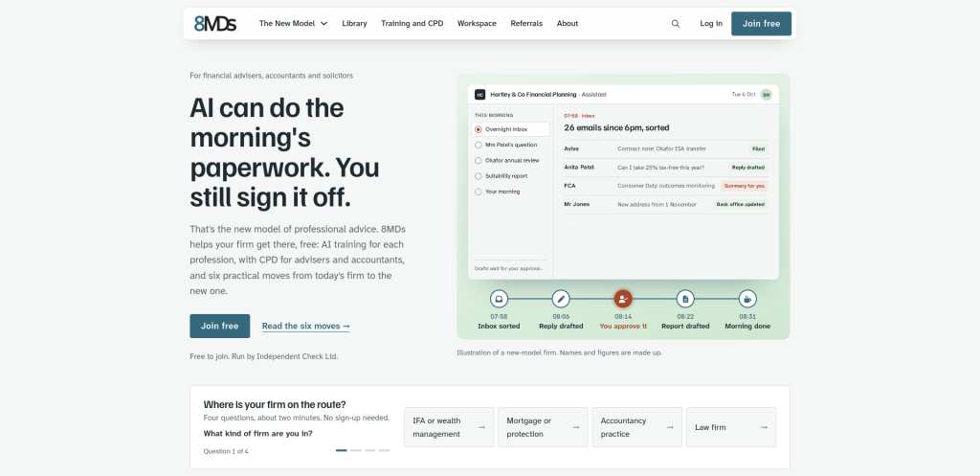
Task: Click 'New address from 1 November' subject
Action: 657,205
